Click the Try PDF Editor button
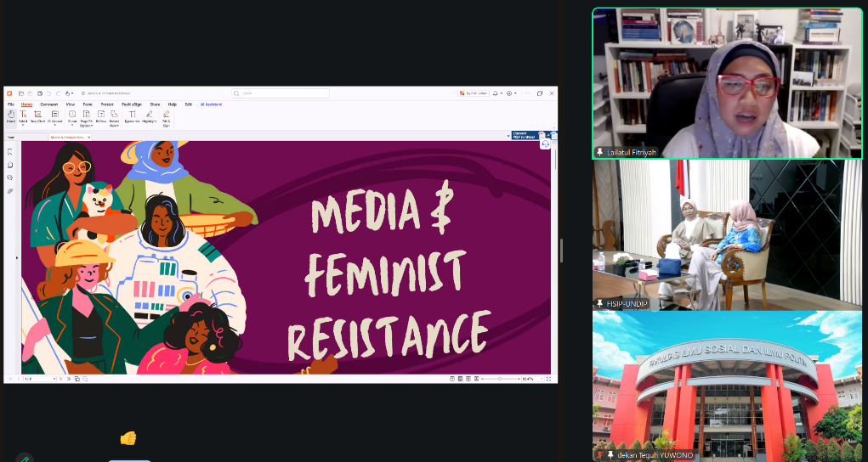This screenshot has width=868, height=462. (474, 93)
